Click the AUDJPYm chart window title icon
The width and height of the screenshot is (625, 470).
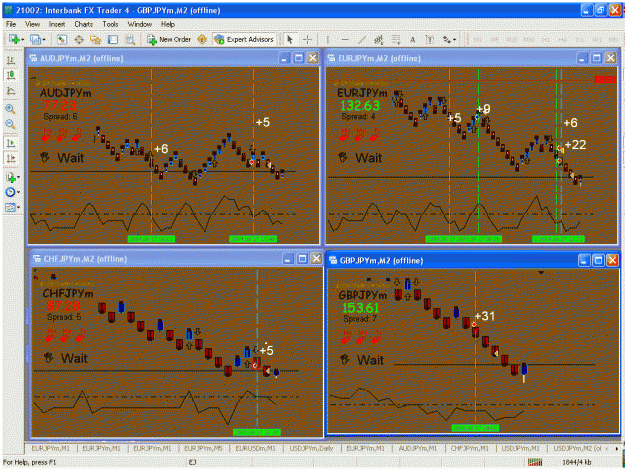33,58
